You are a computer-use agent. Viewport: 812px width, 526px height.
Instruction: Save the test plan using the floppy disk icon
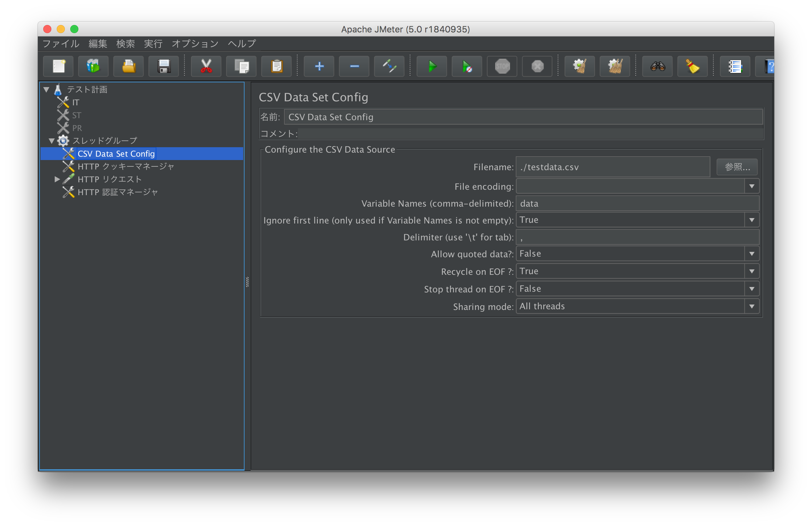[163, 66]
